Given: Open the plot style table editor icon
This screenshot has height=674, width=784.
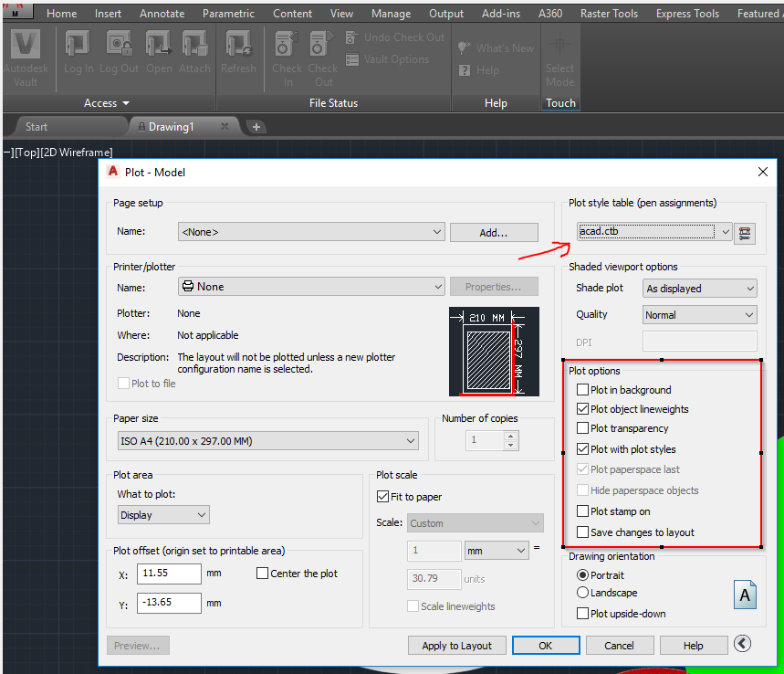Looking at the screenshot, I should point(745,233).
